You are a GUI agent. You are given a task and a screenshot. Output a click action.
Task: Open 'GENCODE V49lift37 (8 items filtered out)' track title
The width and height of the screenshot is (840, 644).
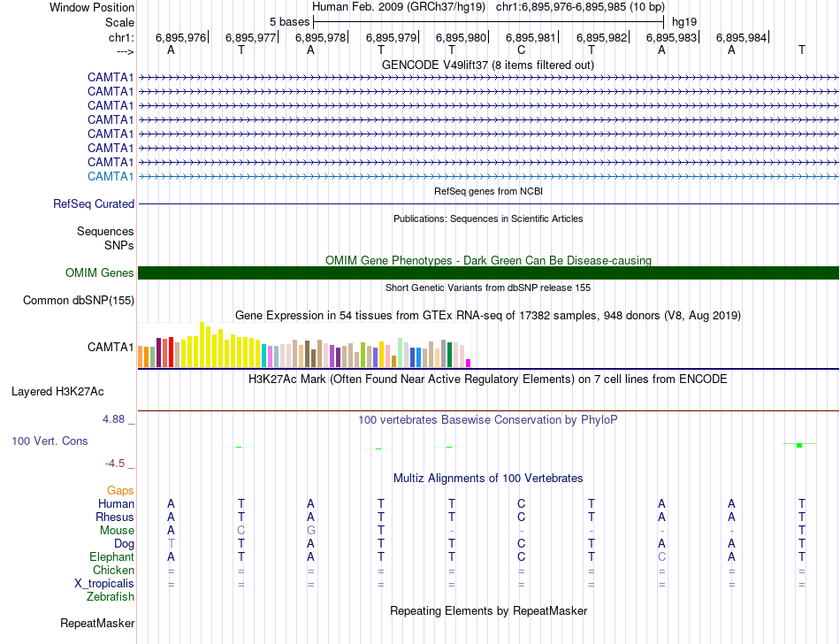(488, 65)
